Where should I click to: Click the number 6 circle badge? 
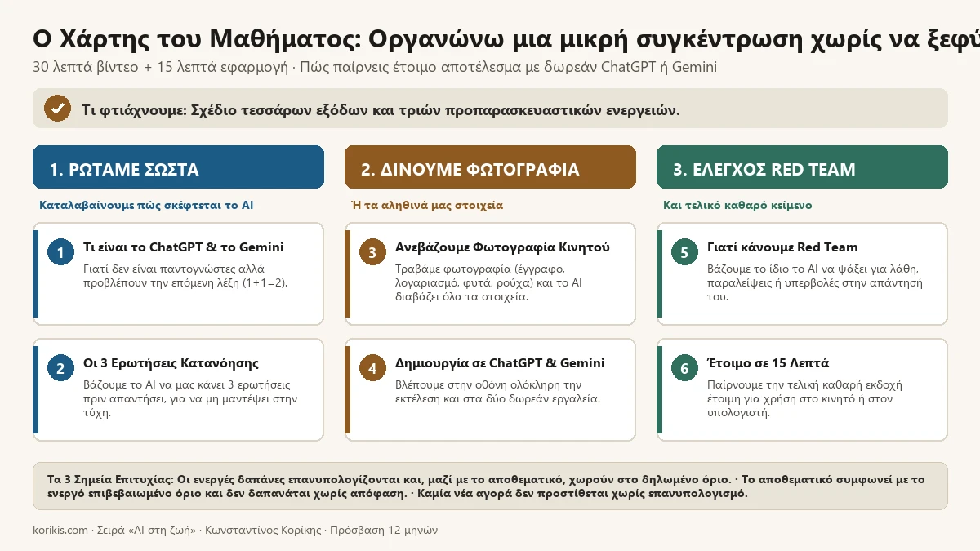[684, 368]
